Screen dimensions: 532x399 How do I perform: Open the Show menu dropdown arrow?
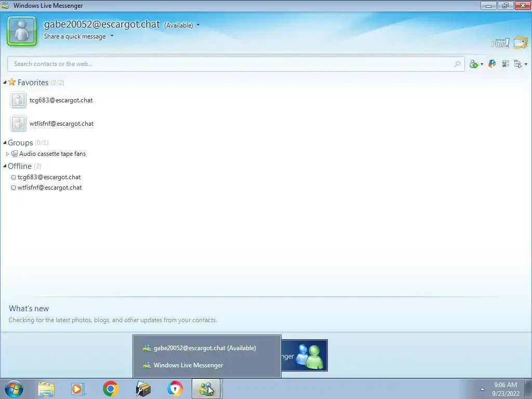click(526, 64)
